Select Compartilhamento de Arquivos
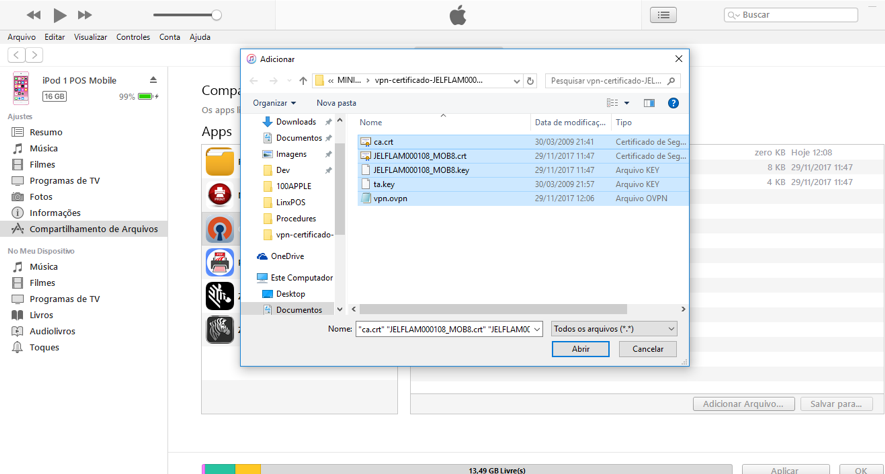The image size is (885, 474). click(84, 229)
